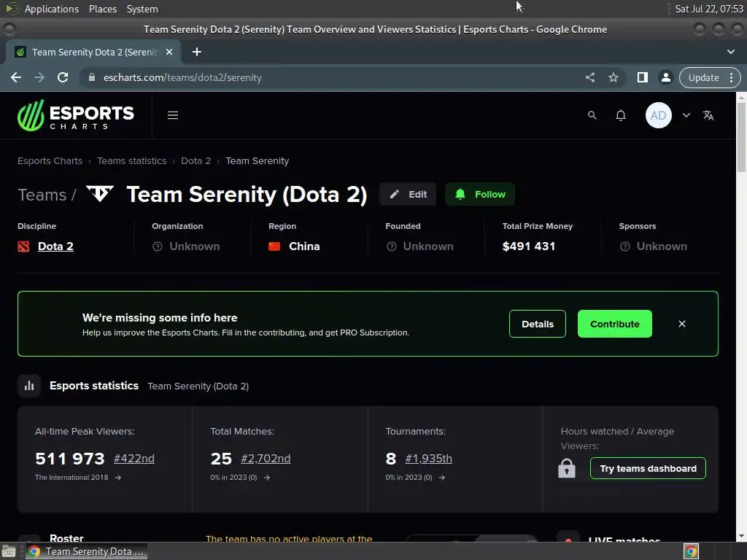Open the #422nd peak viewers ranking
Screen dimensions: 747x560
coord(134,459)
